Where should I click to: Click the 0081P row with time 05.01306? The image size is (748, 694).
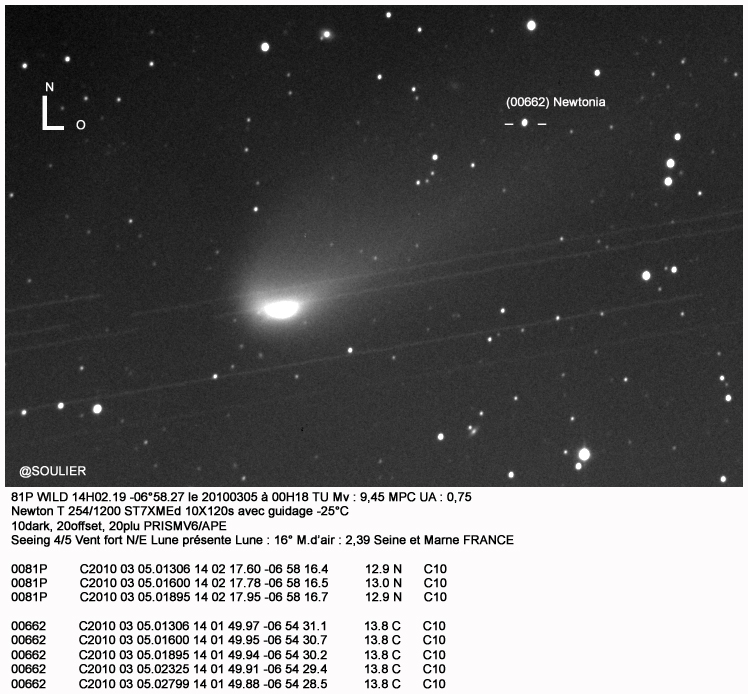coord(229,569)
